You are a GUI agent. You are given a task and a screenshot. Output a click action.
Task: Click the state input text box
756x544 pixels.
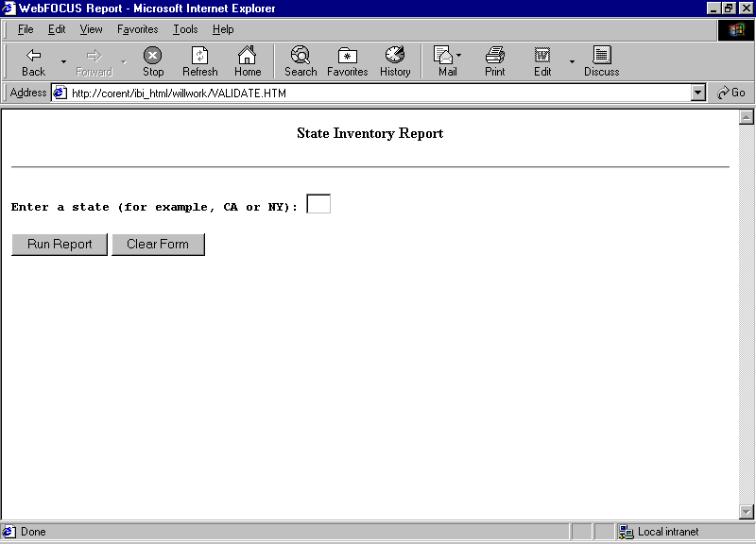[x=318, y=204]
